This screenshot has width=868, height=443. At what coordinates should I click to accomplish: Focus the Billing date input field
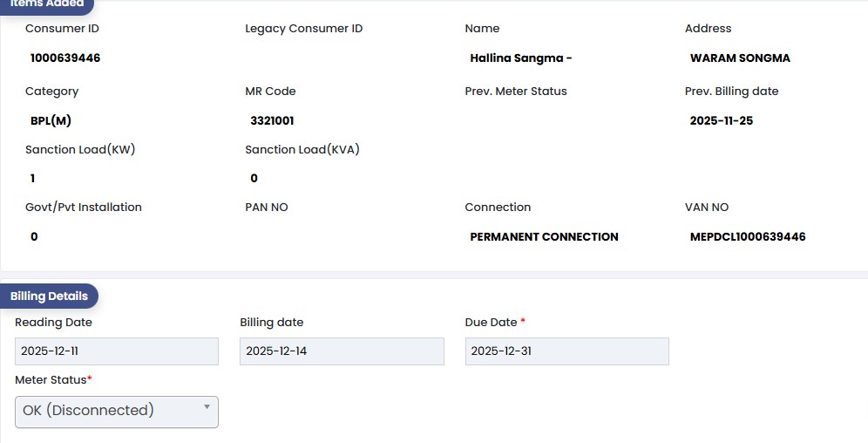(x=341, y=351)
